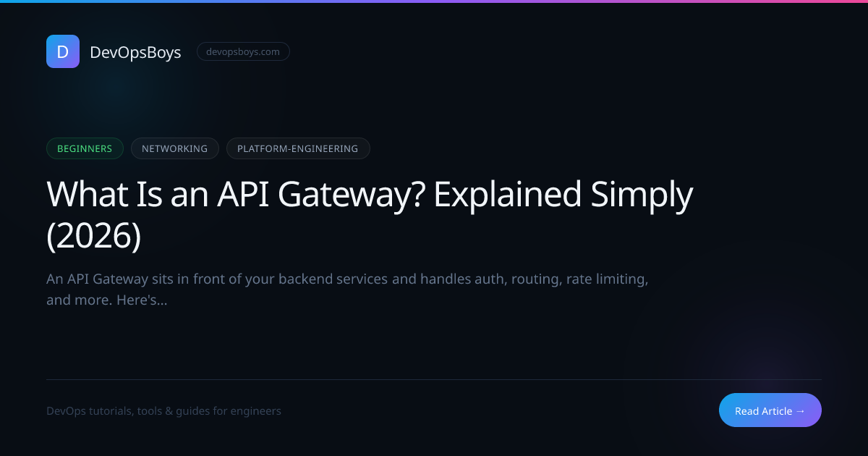
Task: Select the PLATFORM-ENGINEERING tag
Action: point(298,148)
